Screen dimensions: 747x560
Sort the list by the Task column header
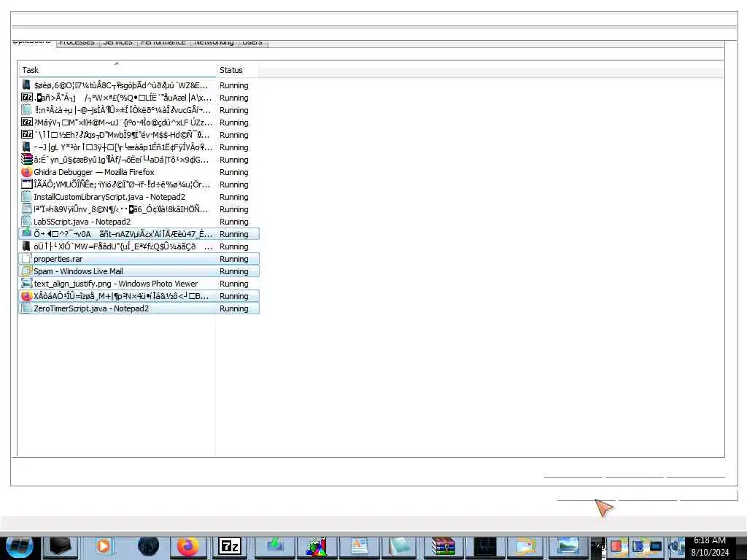(117, 70)
